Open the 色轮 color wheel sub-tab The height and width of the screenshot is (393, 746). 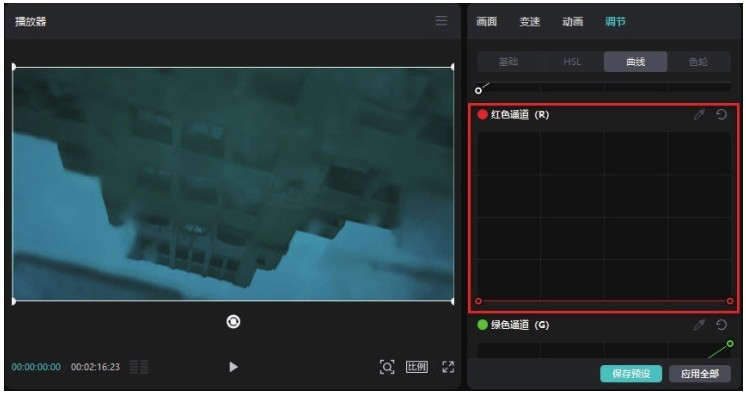698,62
